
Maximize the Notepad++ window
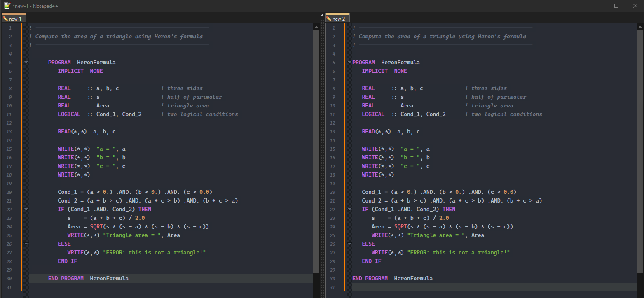pyautogui.click(x=616, y=6)
